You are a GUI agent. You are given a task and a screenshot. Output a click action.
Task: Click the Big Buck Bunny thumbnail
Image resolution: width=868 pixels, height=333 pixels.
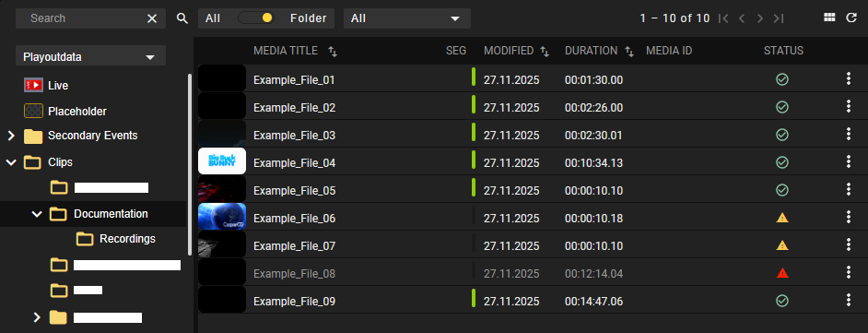coord(222,161)
